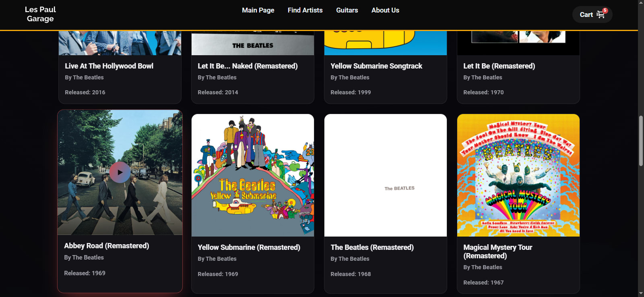Select the Magical Mystery Tour cover art

[518, 175]
